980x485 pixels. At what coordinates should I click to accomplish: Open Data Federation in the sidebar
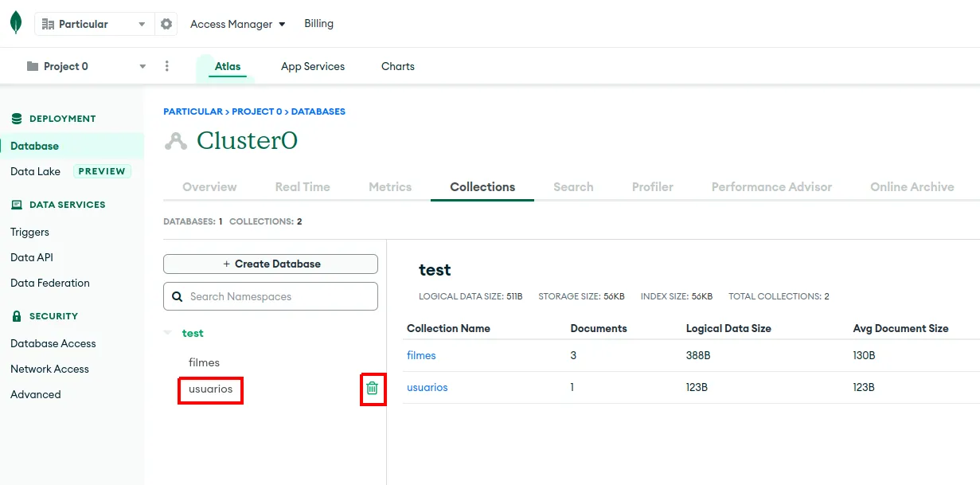tap(50, 283)
